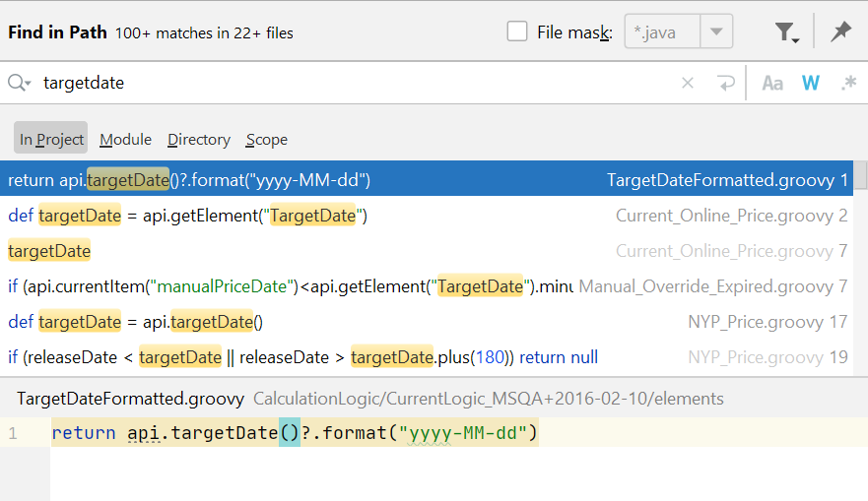Toggle Words (W) search option
The image size is (868, 501).
[811, 84]
